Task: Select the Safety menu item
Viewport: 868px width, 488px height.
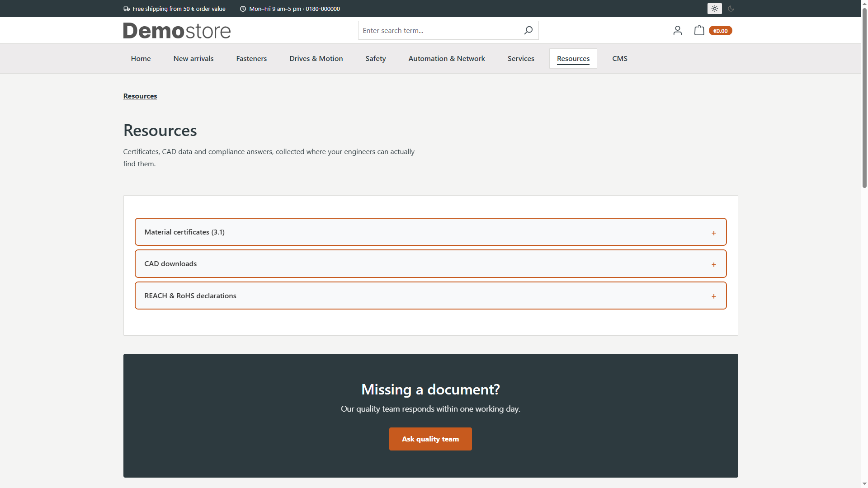Action: click(375, 58)
